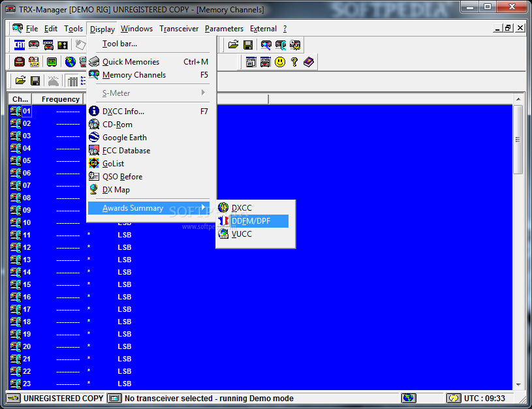Image resolution: width=532 pixels, height=409 pixels.
Task: Open DXCC Info... from the menu
Action: pyautogui.click(x=149, y=112)
